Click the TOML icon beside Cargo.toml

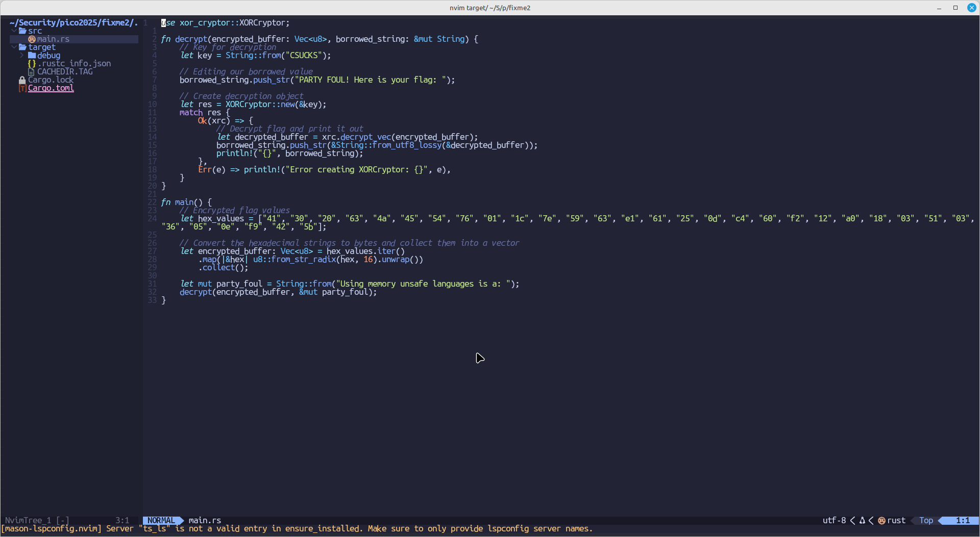(22, 88)
